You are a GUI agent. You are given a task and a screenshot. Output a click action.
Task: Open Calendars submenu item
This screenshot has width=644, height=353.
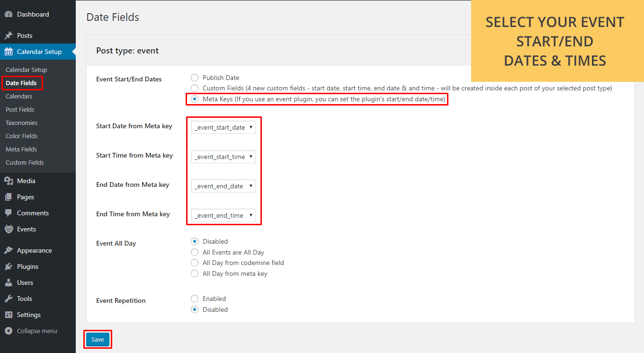pos(19,96)
